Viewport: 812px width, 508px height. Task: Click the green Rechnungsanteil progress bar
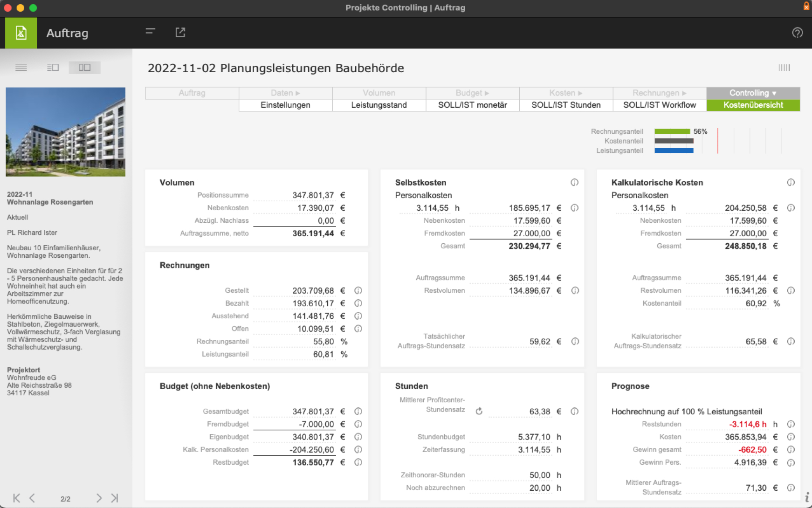672,131
